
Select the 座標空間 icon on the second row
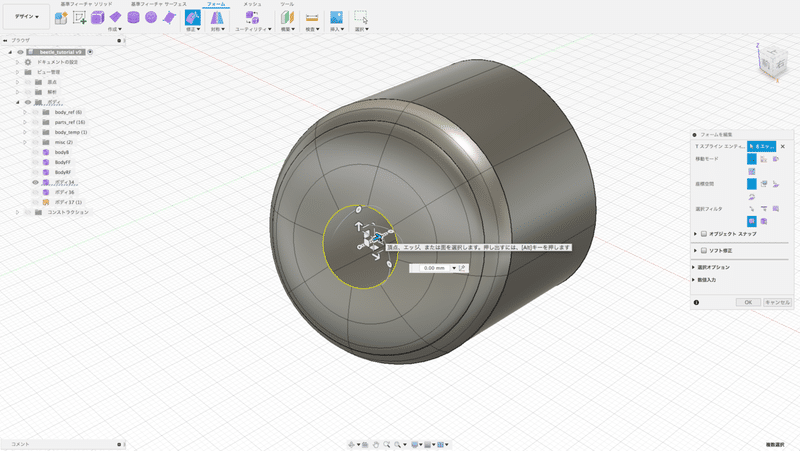(752, 196)
